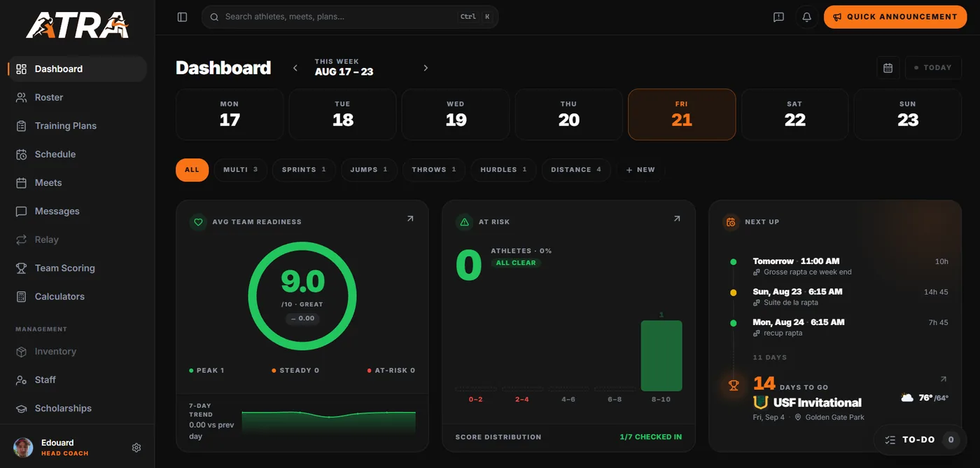Image resolution: width=980 pixels, height=468 pixels.
Task: Filter by SPRINTS group
Action: click(304, 170)
